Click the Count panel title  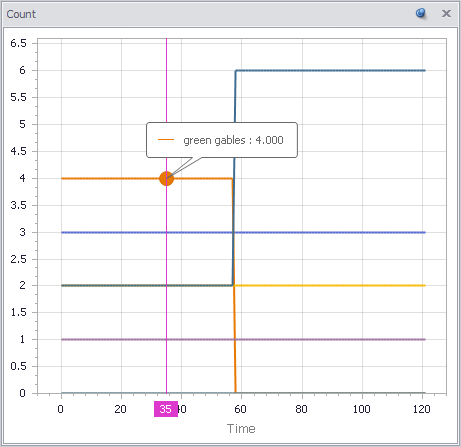pyautogui.click(x=21, y=14)
